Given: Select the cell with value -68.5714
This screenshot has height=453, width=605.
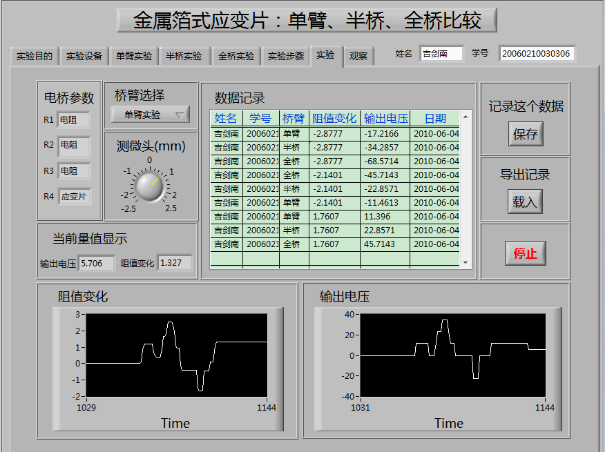Looking at the screenshot, I should tap(385, 161).
